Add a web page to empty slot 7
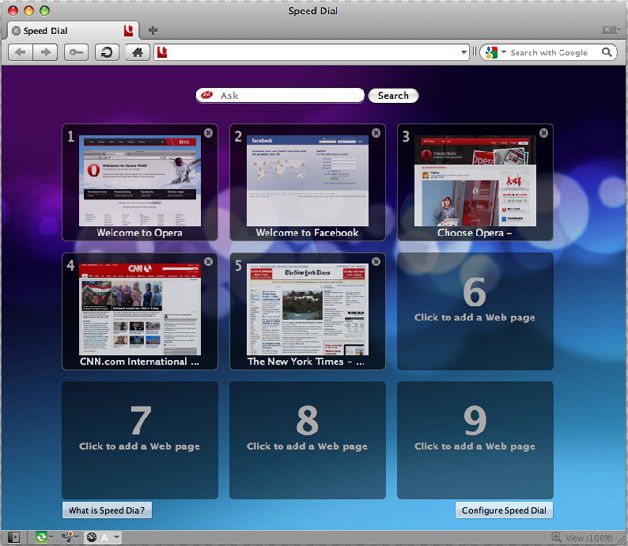This screenshot has width=628, height=546. [x=140, y=440]
